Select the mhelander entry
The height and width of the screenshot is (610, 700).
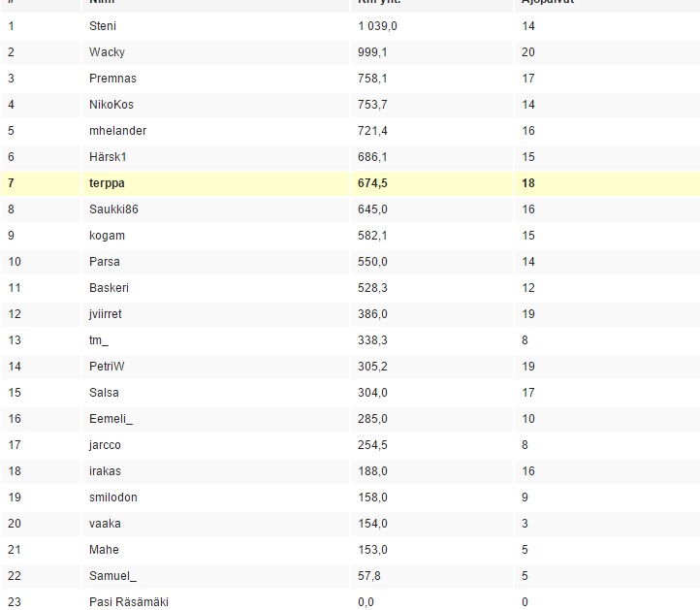click(117, 131)
